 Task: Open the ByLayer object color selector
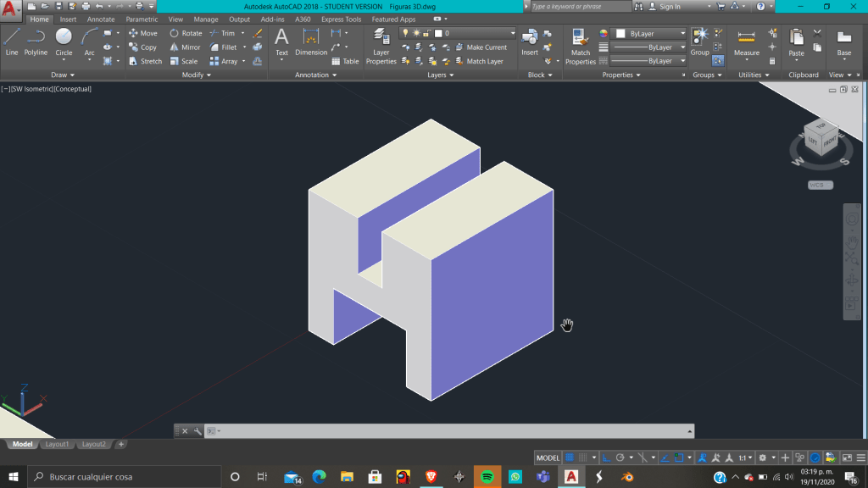[x=648, y=33]
